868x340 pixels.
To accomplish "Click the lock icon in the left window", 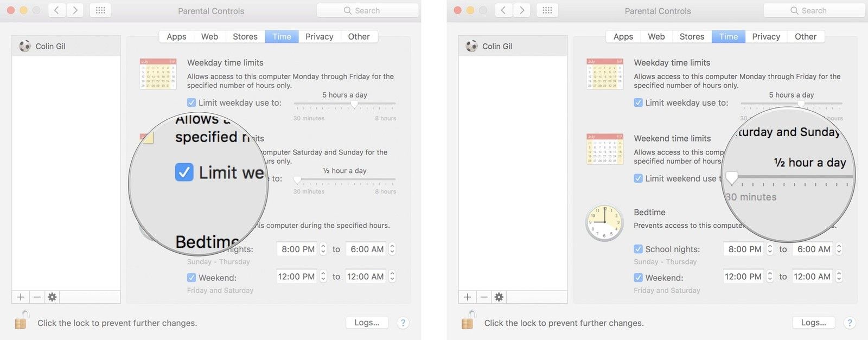I will click(x=22, y=320).
